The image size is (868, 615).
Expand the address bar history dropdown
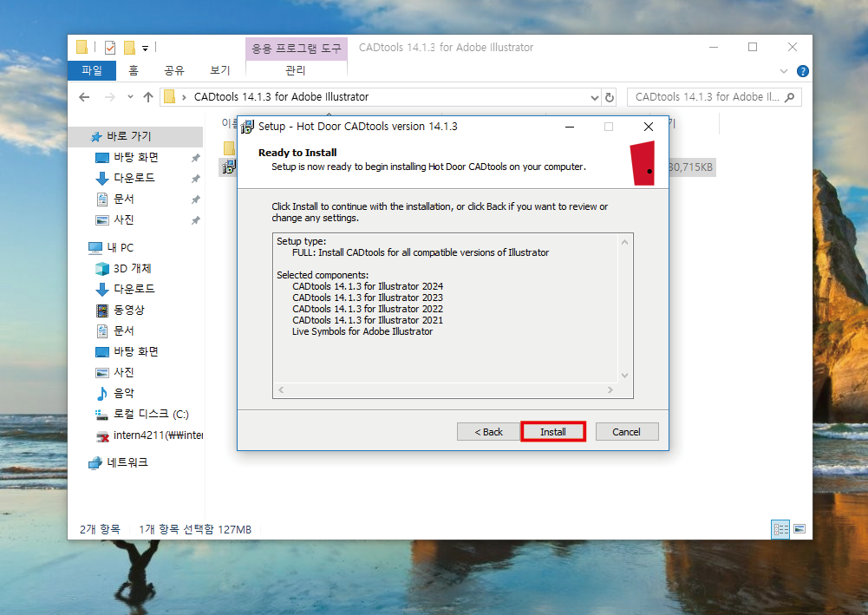595,97
